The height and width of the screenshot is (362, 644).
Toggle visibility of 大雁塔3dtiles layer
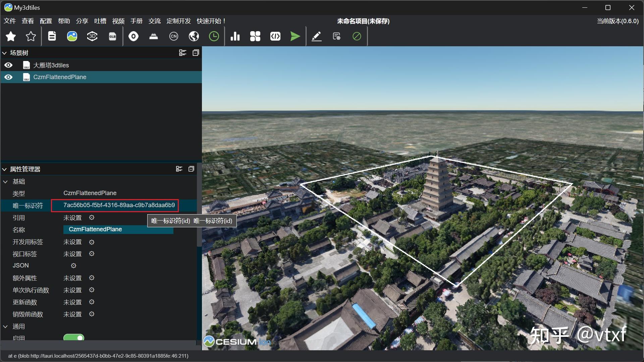point(8,65)
